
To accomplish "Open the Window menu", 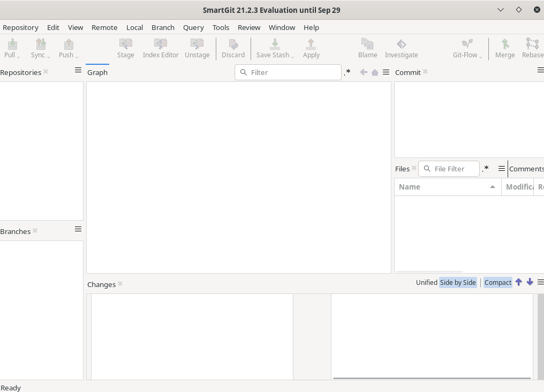I will 282,27.
